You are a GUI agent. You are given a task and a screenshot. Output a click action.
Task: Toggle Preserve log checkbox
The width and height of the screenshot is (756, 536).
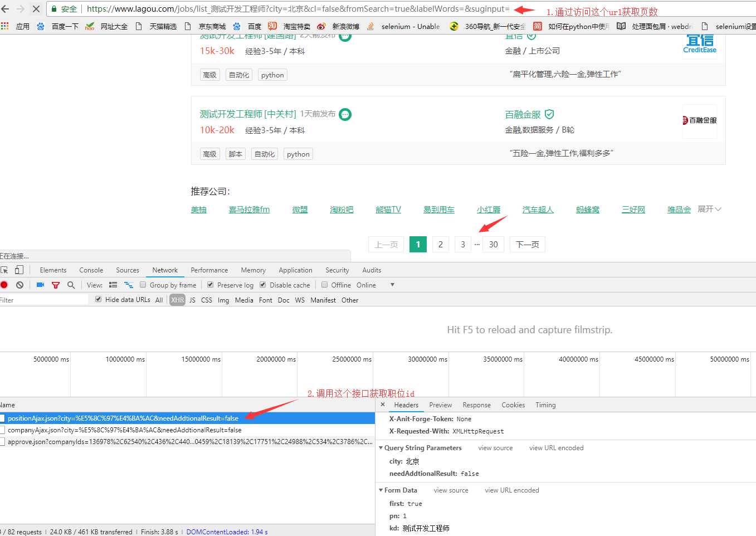tap(211, 285)
